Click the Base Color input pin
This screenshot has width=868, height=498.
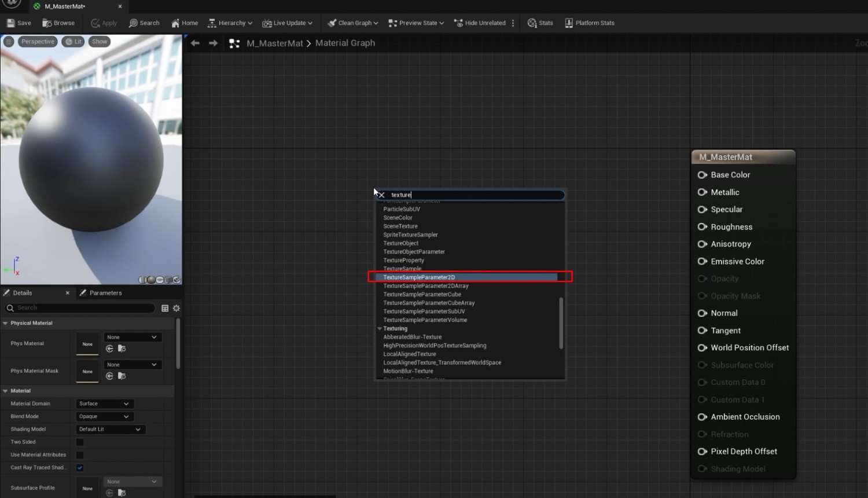(x=703, y=175)
